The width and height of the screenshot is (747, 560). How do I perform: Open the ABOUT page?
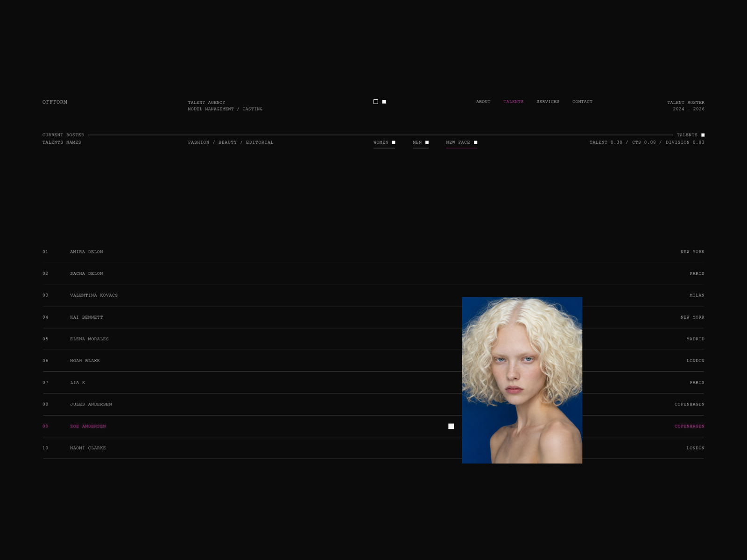point(483,102)
